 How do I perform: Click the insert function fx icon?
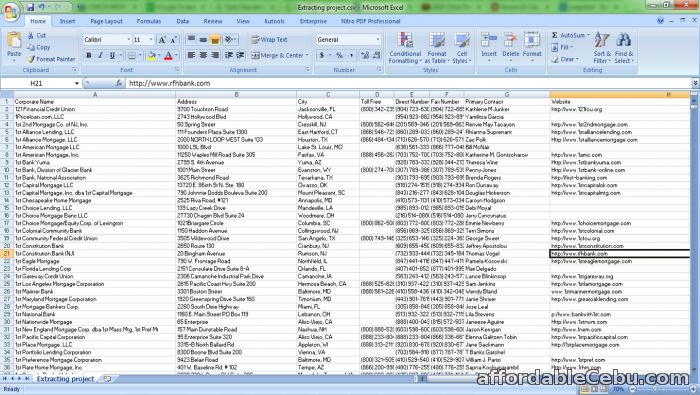click(119, 83)
